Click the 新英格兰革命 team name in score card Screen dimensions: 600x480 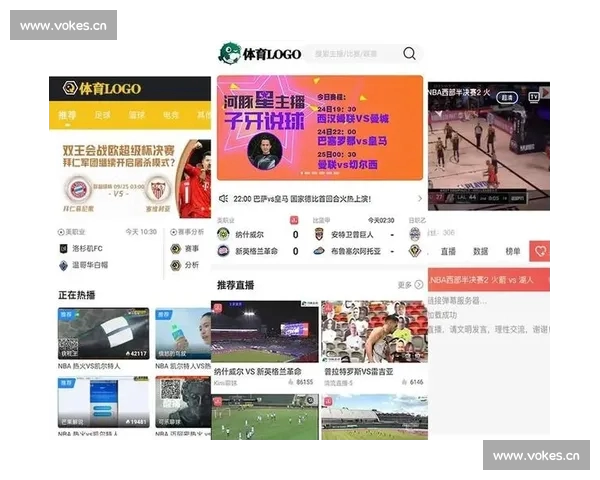(256, 251)
